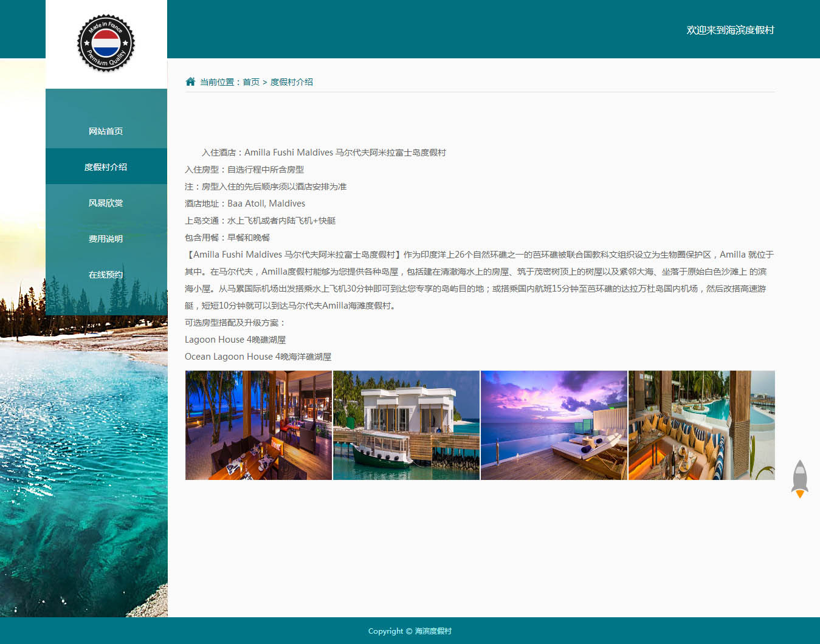Open the 在线预约 booking page
The width and height of the screenshot is (820, 644).
(106, 275)
